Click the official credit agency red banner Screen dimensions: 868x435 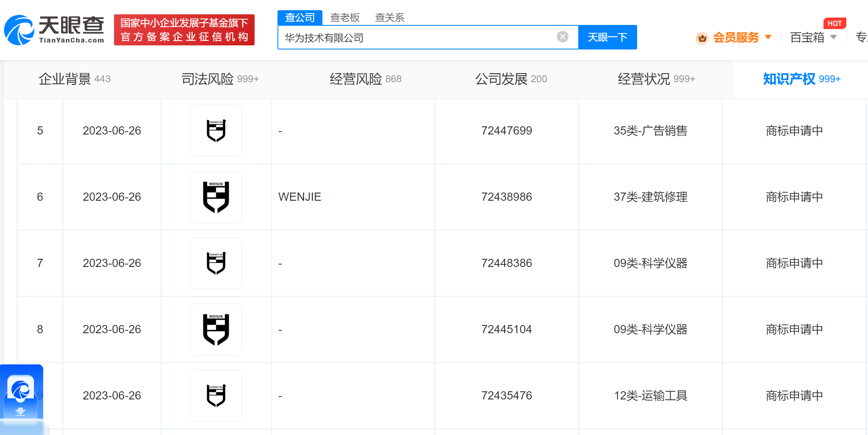[184, 30]
